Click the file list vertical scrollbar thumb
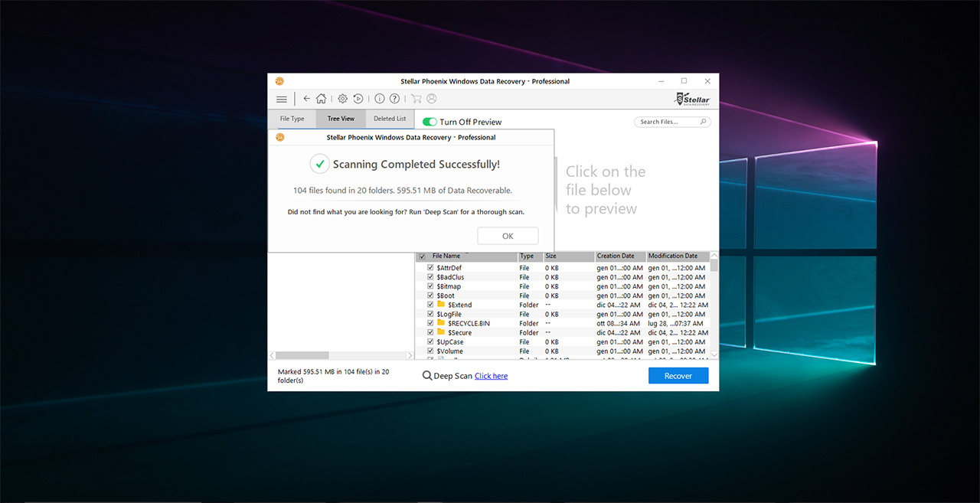Screen dimensions: 980x503 (x=714, y=265)
